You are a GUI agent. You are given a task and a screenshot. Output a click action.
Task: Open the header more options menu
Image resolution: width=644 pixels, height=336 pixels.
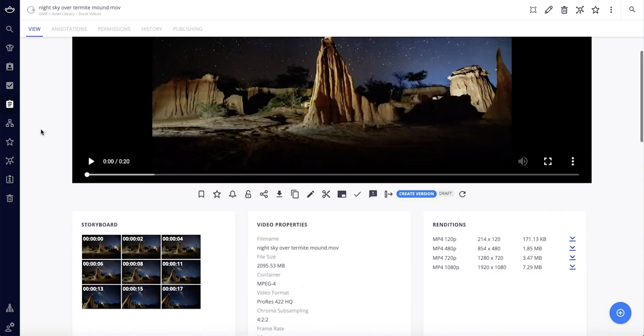coord(611,10)
